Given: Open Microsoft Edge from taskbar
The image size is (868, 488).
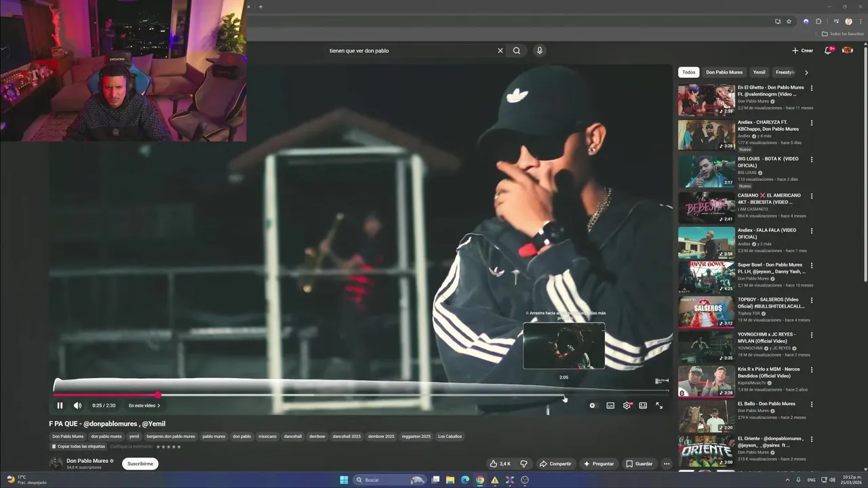Looking at the screenshot, I should point(465,480).
